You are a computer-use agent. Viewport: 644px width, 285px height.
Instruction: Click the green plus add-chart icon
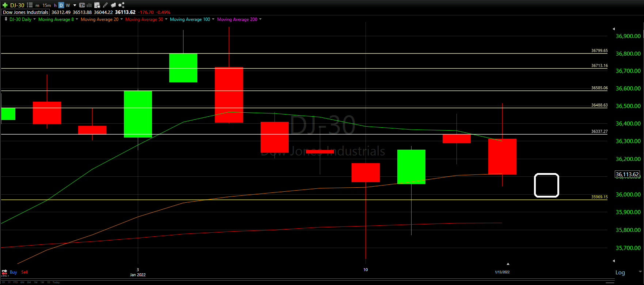5,5
